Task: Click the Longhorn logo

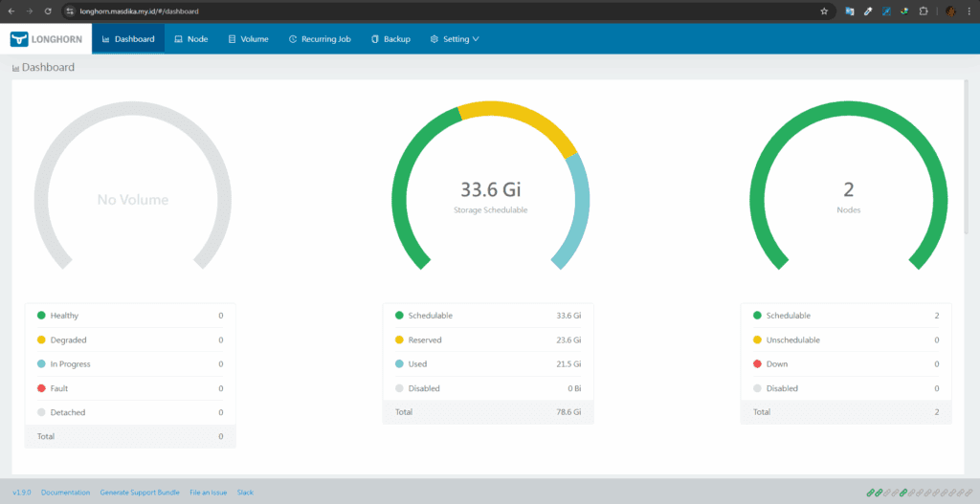Action: click(46, 38)
